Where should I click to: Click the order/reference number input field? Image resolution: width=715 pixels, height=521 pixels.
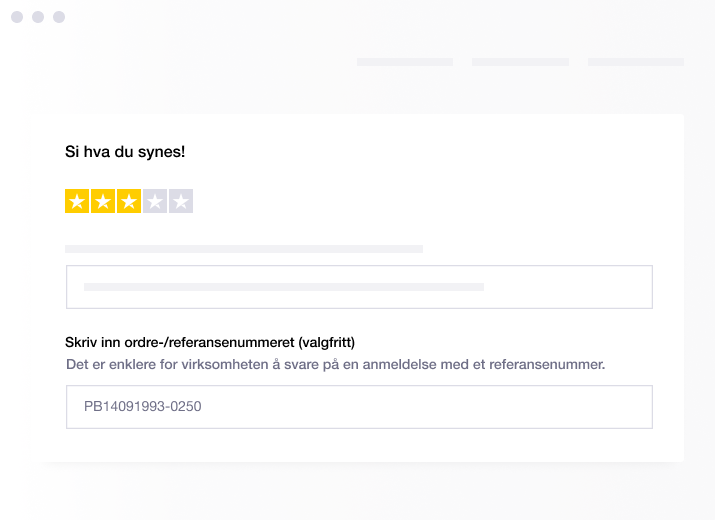coord(359,407)
